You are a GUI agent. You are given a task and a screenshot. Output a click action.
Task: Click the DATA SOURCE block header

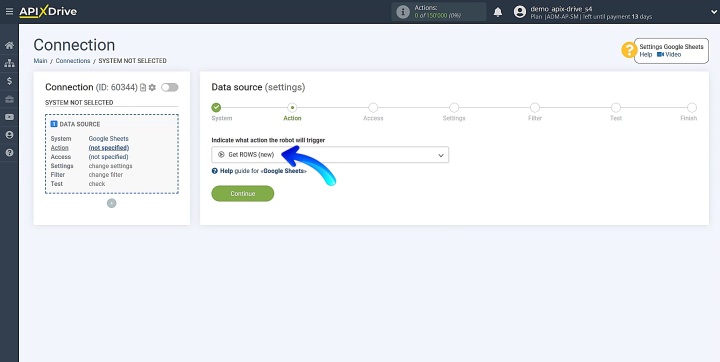[x=75, y=124]
